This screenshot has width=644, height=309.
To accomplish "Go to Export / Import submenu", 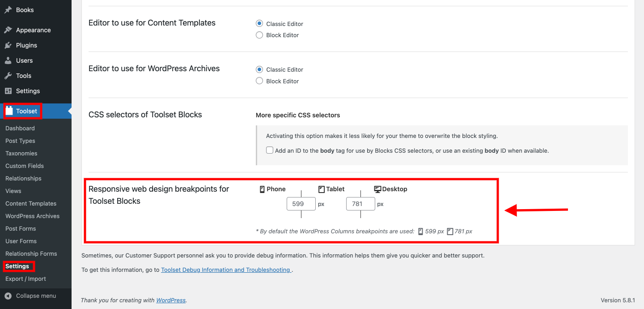I will click(25, 279).
